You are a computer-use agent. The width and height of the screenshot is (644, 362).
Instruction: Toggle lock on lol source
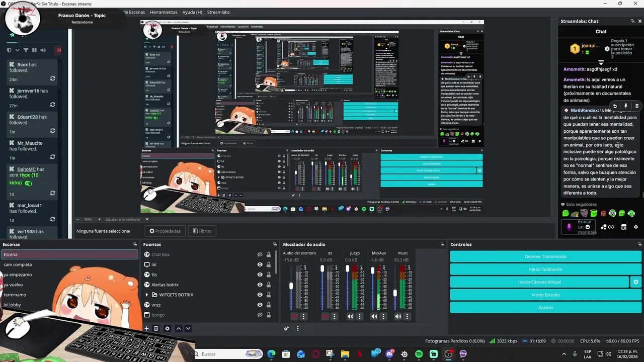(269, 264)
